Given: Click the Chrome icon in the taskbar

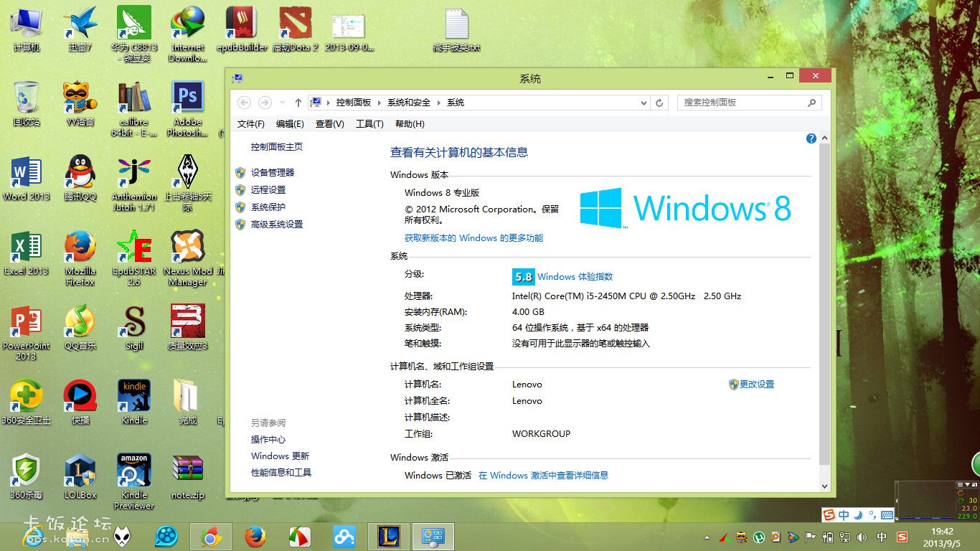Looking at the screenshot, I should click(x=210, y=537).
